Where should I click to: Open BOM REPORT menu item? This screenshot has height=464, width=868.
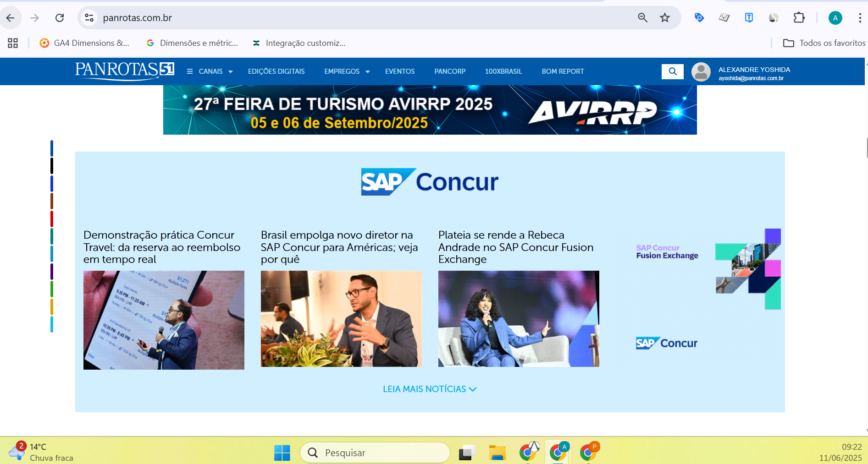563,71
